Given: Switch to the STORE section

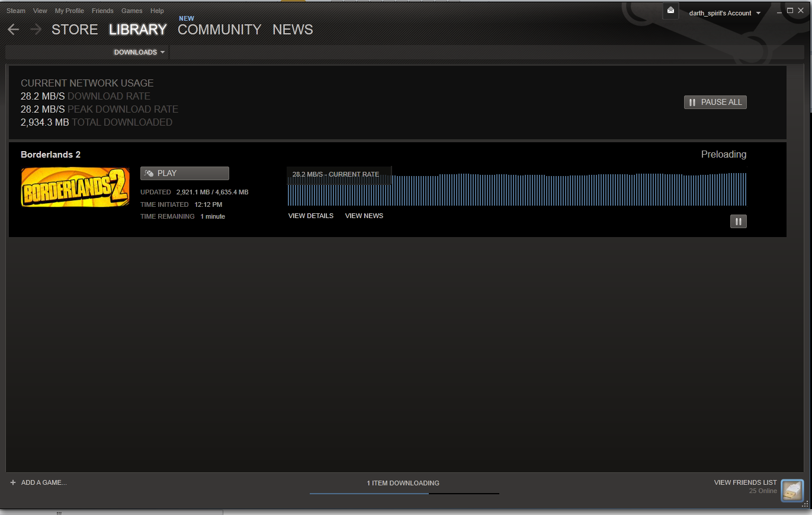Looking at the screenshot, I should click(x=75, y=30).
